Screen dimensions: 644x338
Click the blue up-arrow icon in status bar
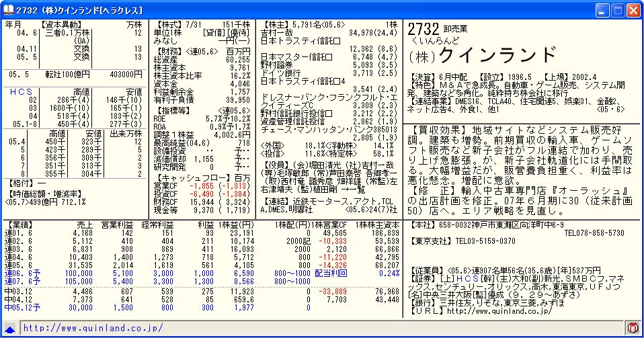coord(9,329)
